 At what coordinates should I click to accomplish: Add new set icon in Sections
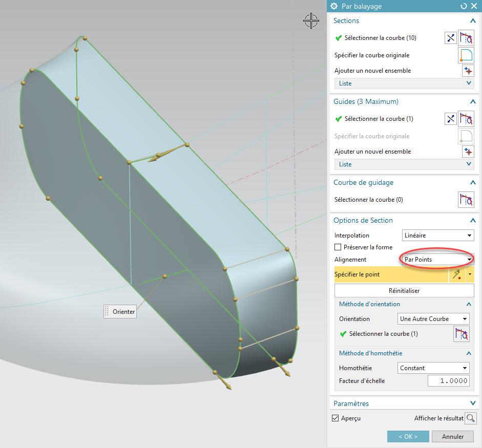point(468,71)
